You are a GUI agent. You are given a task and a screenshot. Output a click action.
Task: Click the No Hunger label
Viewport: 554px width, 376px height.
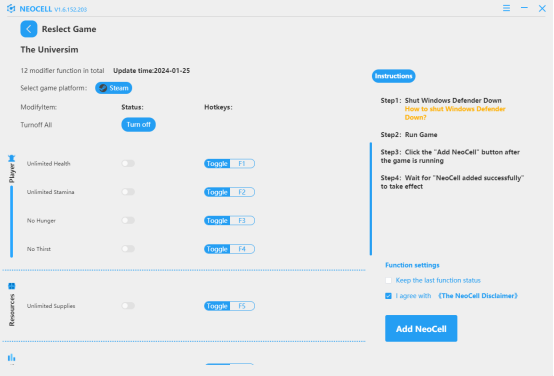(x=41, y=221)
